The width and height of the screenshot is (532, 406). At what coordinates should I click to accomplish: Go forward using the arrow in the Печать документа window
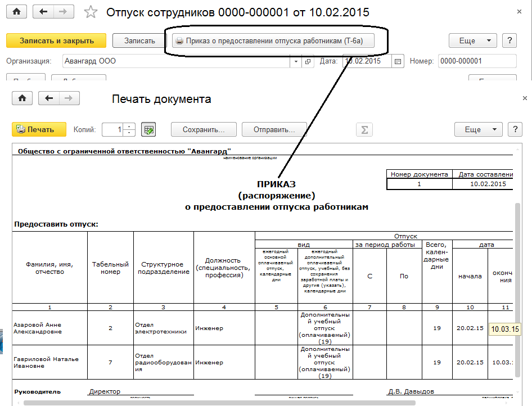click(69, 98)
